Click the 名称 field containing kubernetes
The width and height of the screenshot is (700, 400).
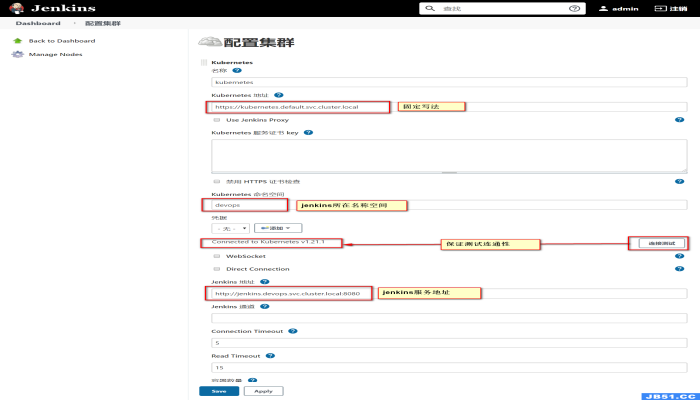click(x=449, y=82)
